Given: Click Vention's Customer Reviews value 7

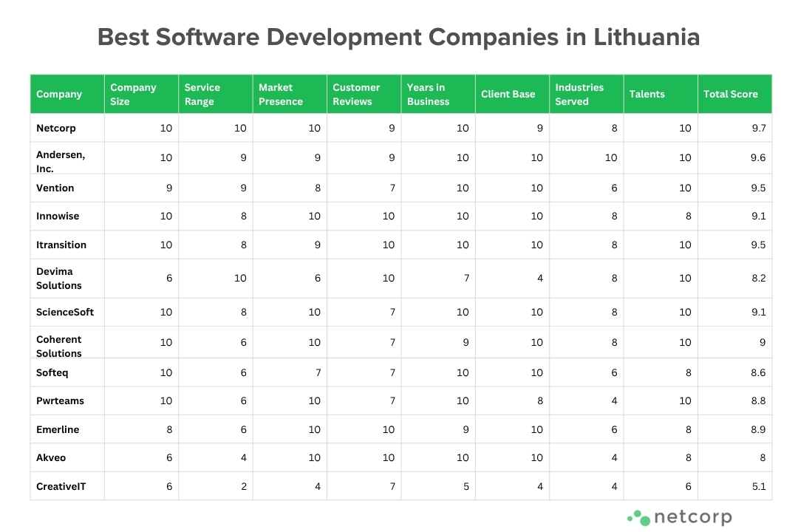Looking at the screenshot, I should pos(392,188).
